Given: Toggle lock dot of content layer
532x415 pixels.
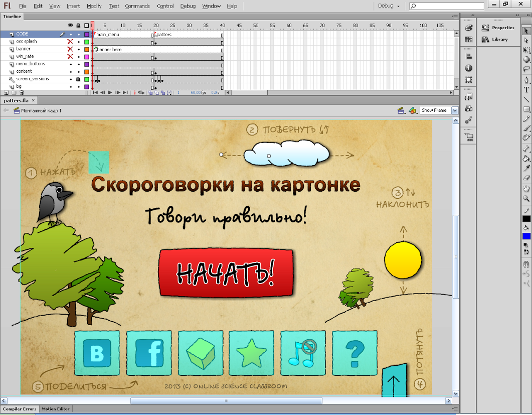Looking at the screenshot, I should 79,72.
